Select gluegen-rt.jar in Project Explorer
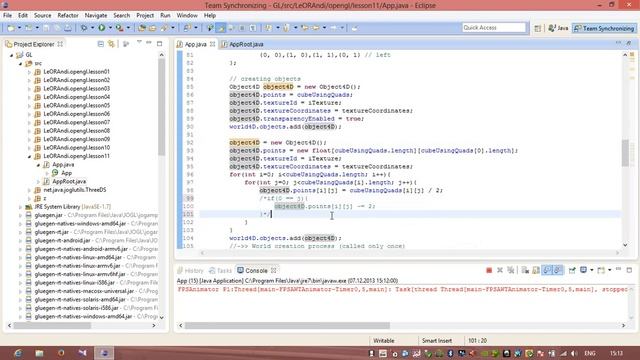Image resolution: width=640 pixels, height=360 pixels. pyautogui.click(x=51, y=232)
